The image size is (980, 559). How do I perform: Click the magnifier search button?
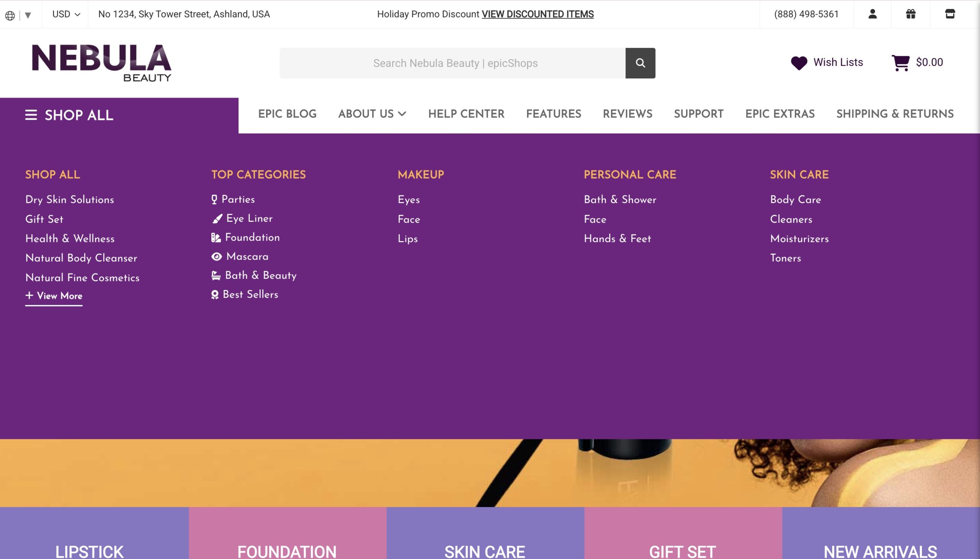640,63
